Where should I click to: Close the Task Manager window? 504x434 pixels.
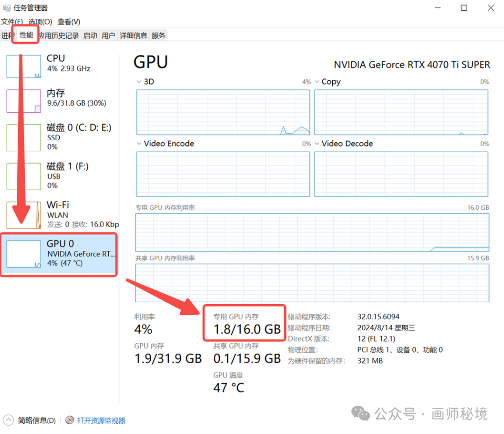click(x=490, y=8)
